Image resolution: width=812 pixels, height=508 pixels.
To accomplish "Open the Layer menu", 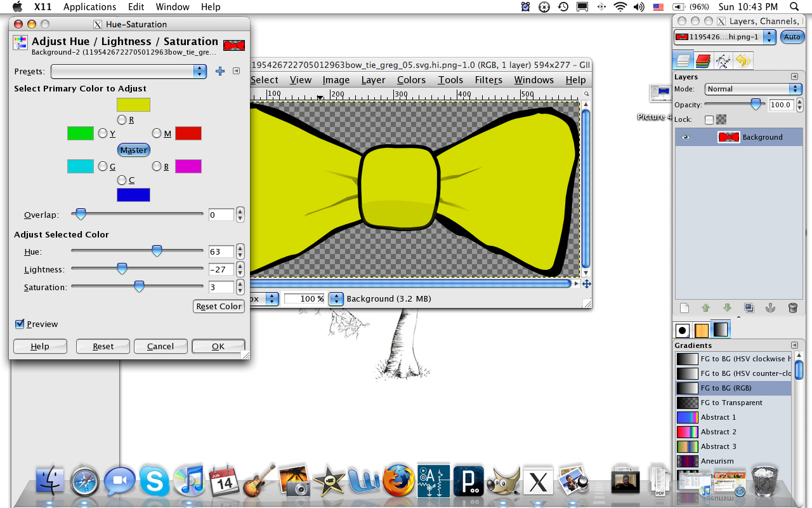I will click(373, 80).
